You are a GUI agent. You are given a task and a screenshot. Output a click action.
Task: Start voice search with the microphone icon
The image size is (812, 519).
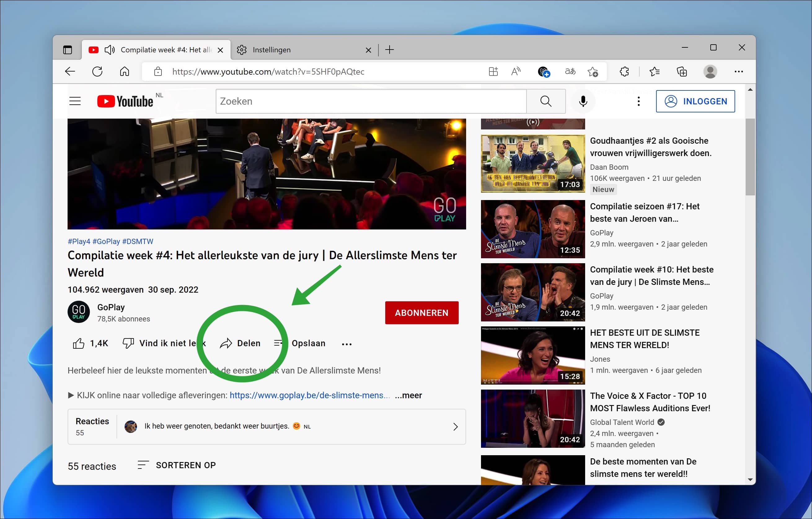tap(583, 101)
